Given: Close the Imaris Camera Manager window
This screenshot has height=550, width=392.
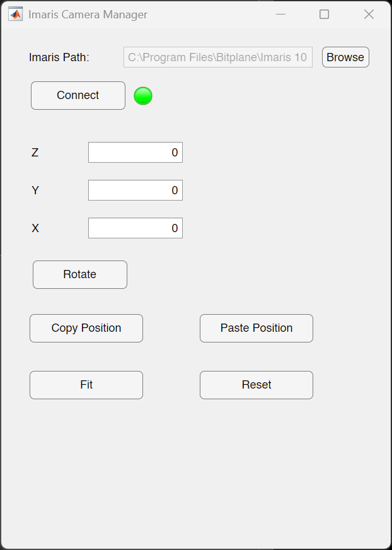Looking at the screenshot, I should click(x=369, y=15).
